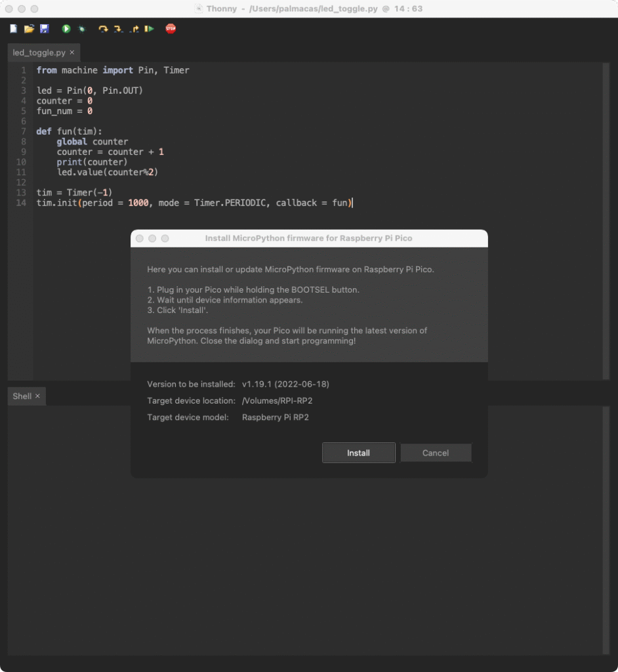Open an existing file
Image resolution: width=618 pixels, height=672 pixels.
[x=29, y=28]
